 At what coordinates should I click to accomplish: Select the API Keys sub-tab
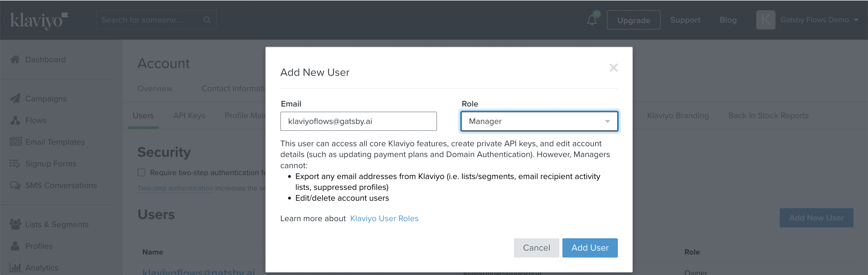[189, 116]
